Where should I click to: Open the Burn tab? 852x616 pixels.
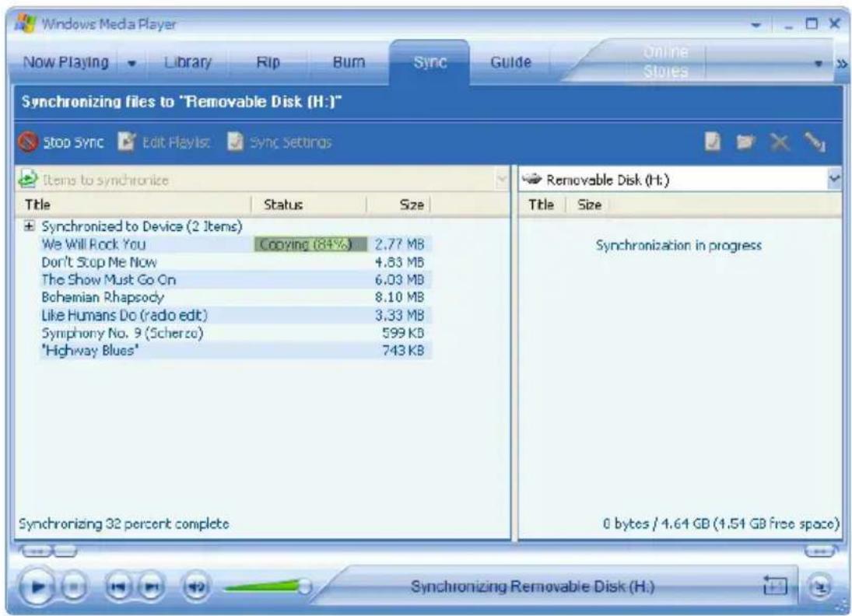349,62
